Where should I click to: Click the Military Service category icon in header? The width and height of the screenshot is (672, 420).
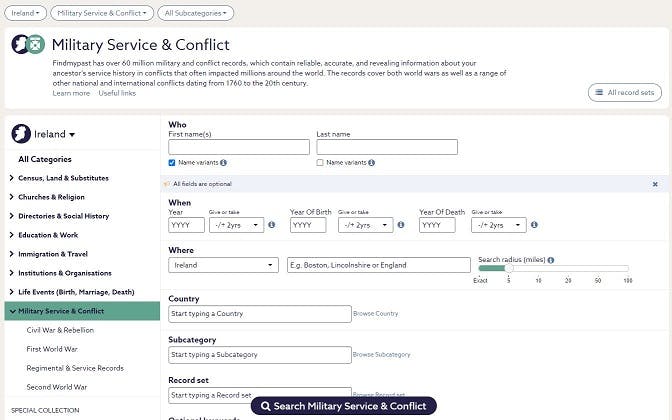pos(36,44)
